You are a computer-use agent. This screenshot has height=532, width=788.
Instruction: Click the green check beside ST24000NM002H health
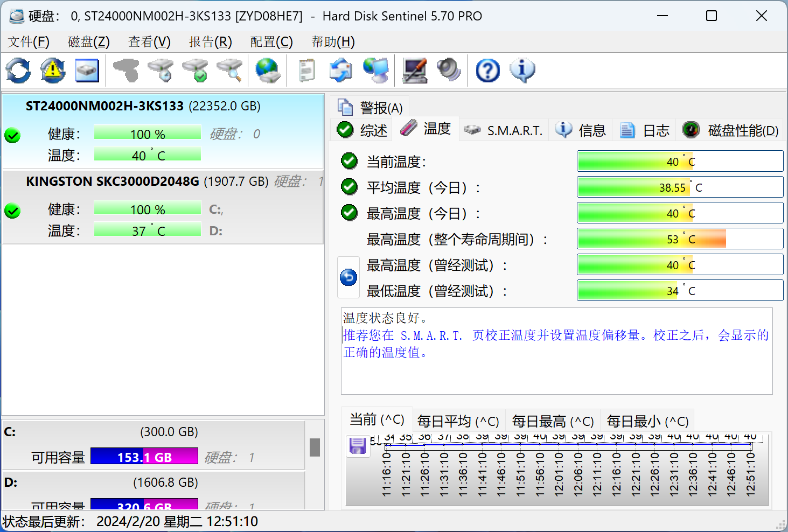(12, 136)
